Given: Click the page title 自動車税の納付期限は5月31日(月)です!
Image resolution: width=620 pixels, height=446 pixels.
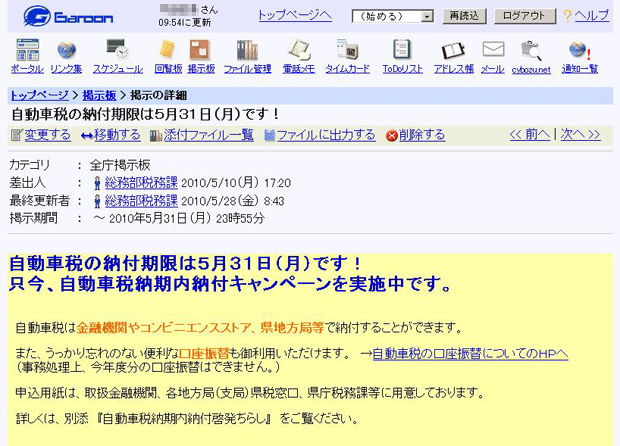Looking at the screenshot, I should (x=145, y=114).
